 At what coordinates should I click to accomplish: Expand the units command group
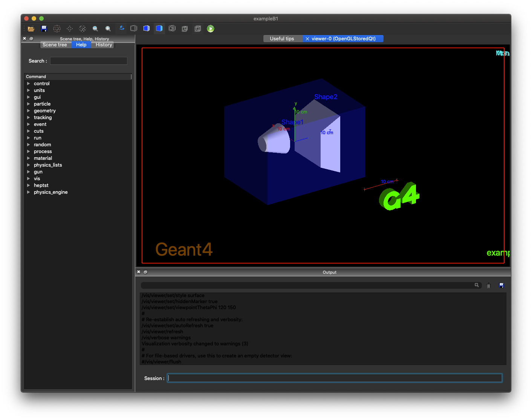click(28, 90)
